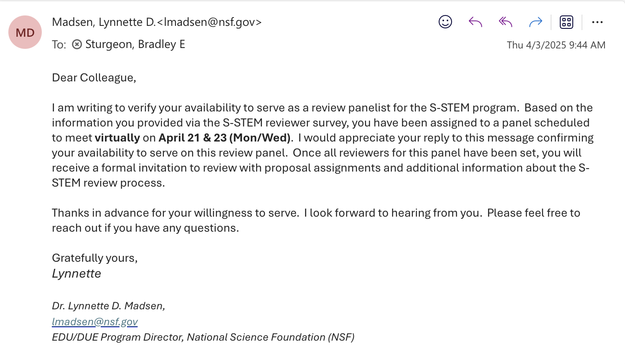The width and height of the screenshot is (625, 364).
Task: React to the message with emoji icon
Action: click(445, 22)
